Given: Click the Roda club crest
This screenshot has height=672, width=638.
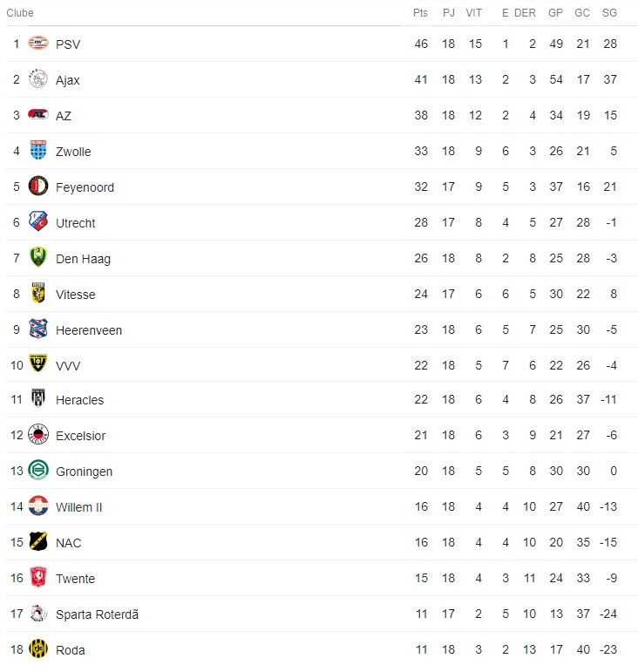Looking at the screenshot, I should (38, 648).
